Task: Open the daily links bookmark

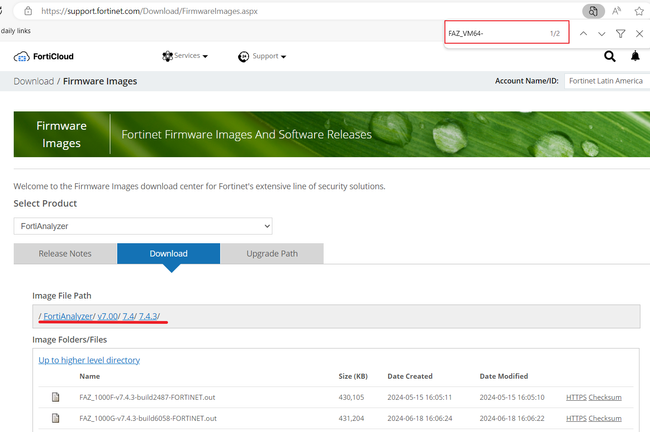Action: [x=16, y=31]
